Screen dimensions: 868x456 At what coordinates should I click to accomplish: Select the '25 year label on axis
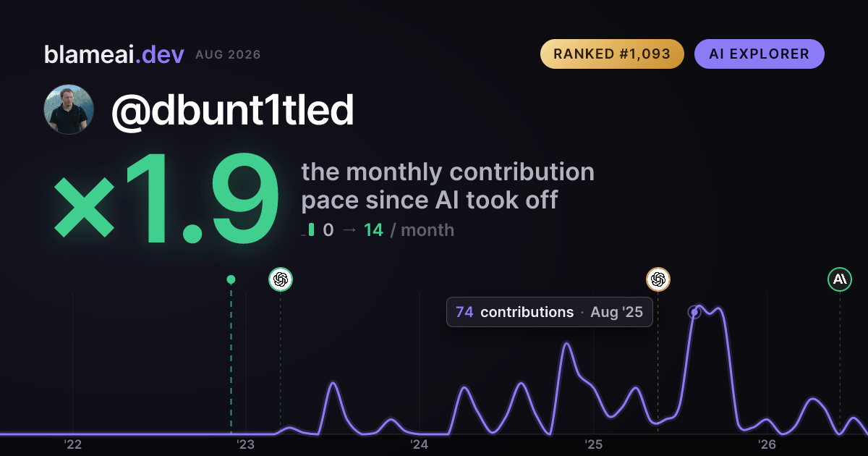pyautogui.click(x=593, y=444)
